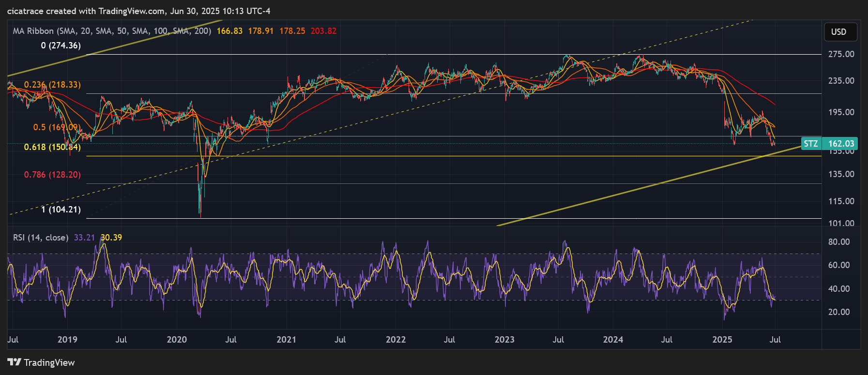This screenshot has width=868, height=375.
Task: Click the 2023 time axis label
Action: point(504,340)
